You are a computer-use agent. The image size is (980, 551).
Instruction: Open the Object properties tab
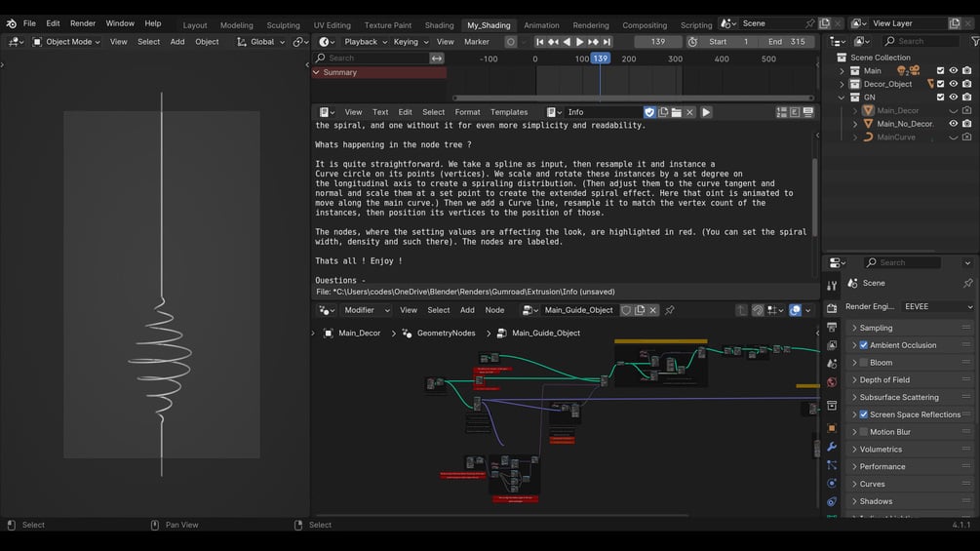click(x=832, y=428)
